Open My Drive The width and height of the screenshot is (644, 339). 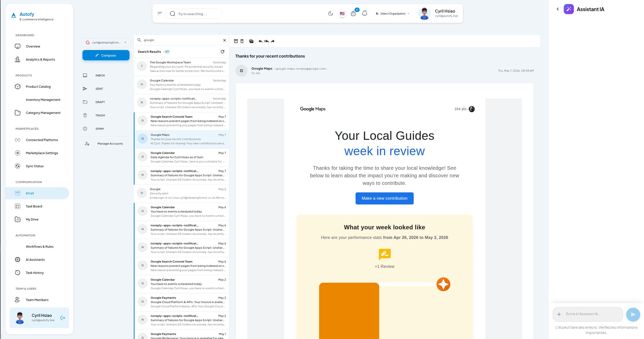click(x=37, y=219)
